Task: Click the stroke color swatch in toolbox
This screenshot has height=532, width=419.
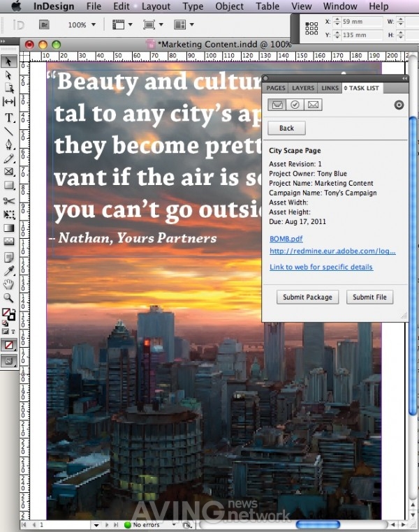Action: pos(12,317)
